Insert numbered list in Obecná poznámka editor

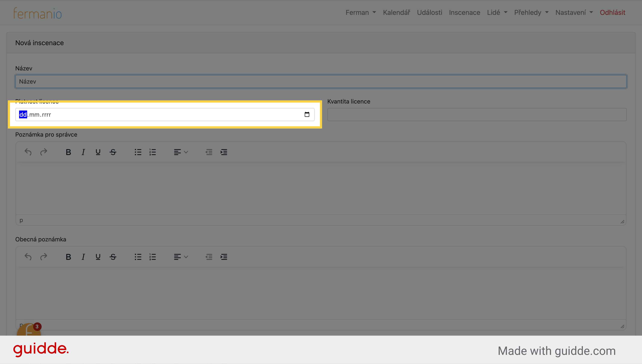tap(153, 257)
